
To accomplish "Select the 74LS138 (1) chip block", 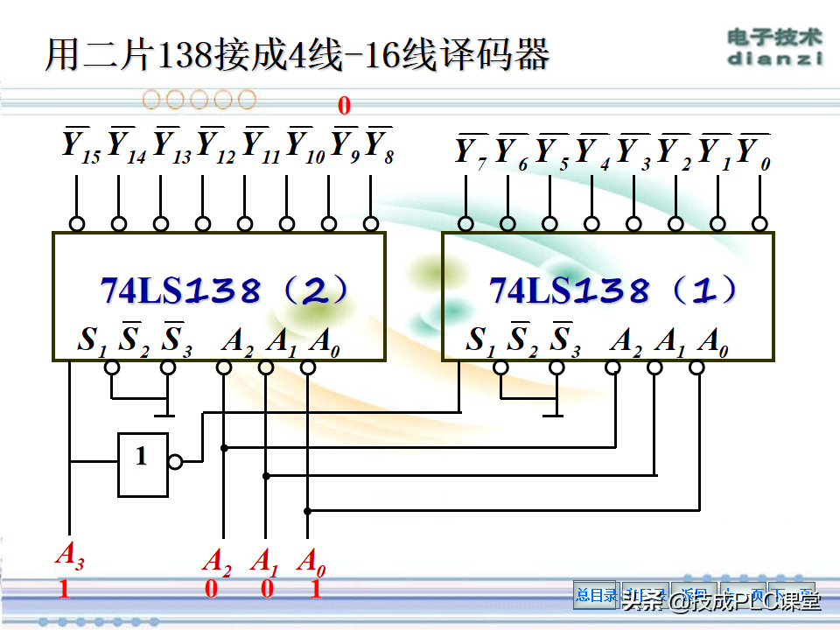I will coord(608,297).
